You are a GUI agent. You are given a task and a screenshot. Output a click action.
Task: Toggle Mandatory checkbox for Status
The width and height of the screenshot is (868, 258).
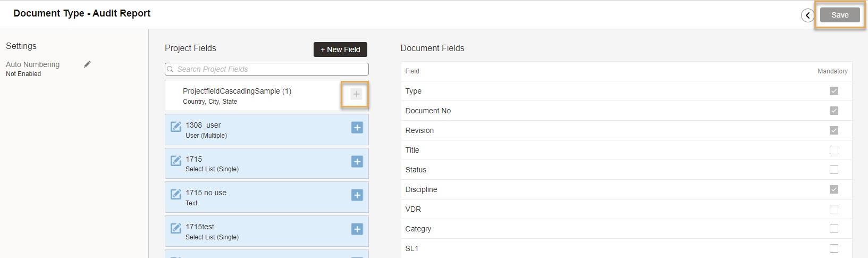point(834,170)
